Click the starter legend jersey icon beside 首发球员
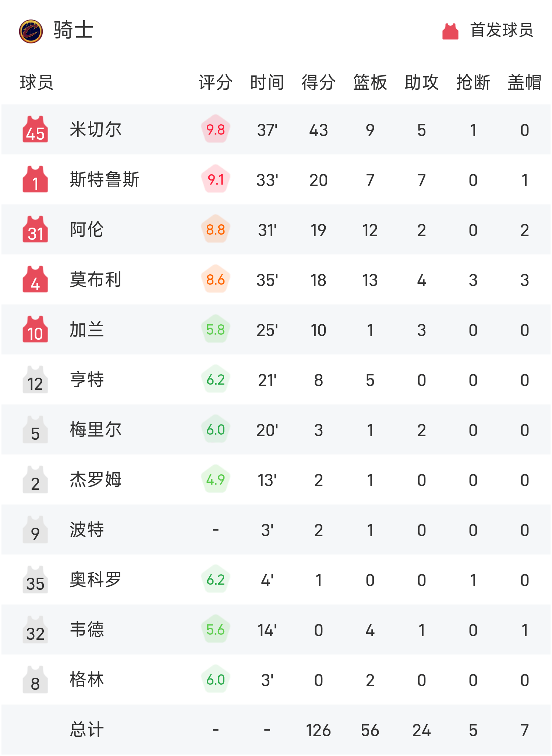552x756 pixels. tap(450, 31)
